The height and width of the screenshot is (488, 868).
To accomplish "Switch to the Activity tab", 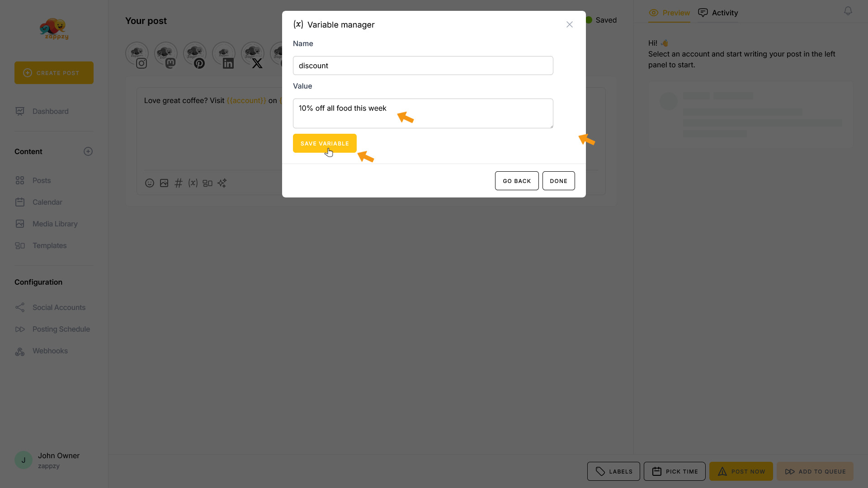I will pos(718,13).
